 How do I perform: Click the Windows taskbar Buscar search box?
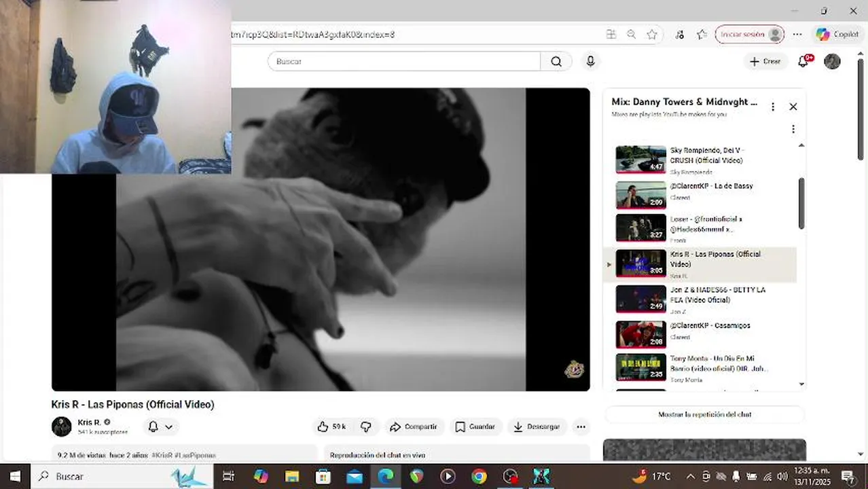122,477
